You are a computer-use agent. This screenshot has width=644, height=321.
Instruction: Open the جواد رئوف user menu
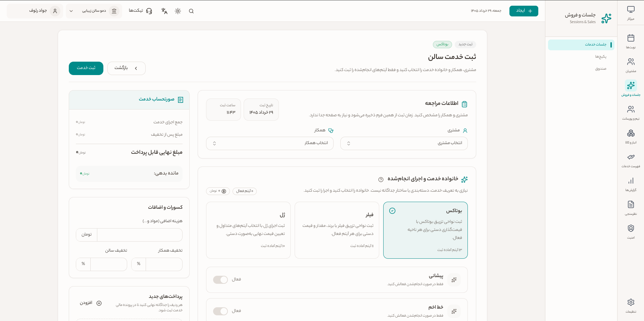click(35, 11)
